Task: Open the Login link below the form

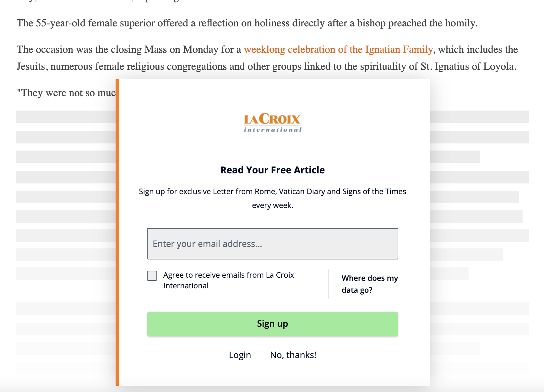Action: click(240, 355)
